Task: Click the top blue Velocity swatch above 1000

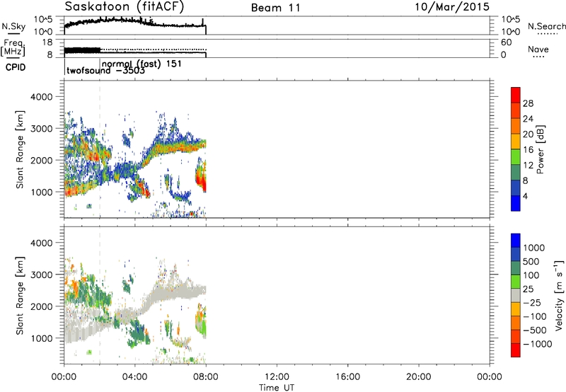Action: tap(516, 241)
